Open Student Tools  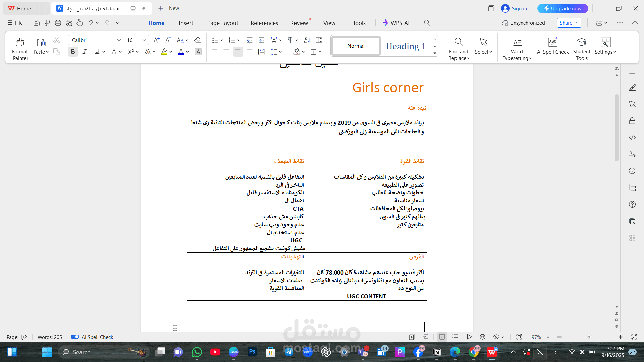pyautogui.click(x=582, y=49)
